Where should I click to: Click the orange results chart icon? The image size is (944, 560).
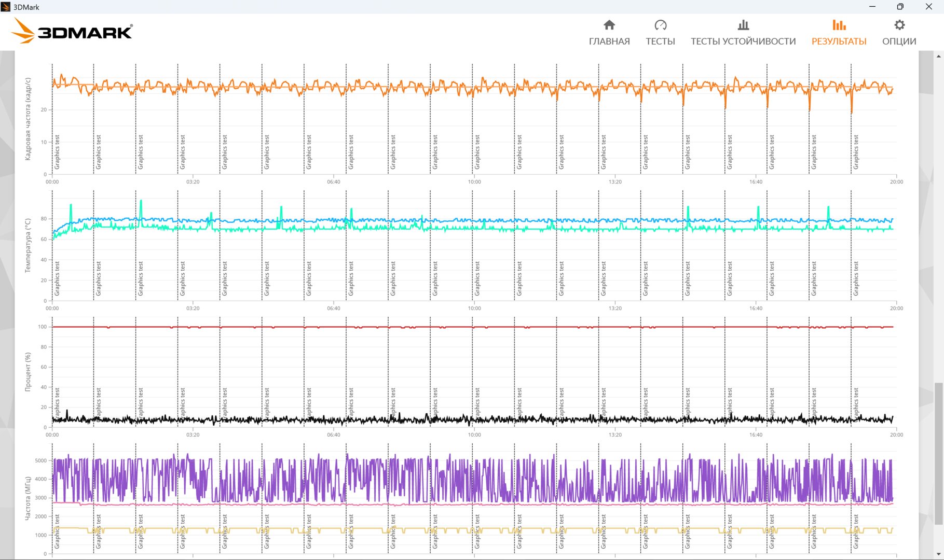pos(839,25)
